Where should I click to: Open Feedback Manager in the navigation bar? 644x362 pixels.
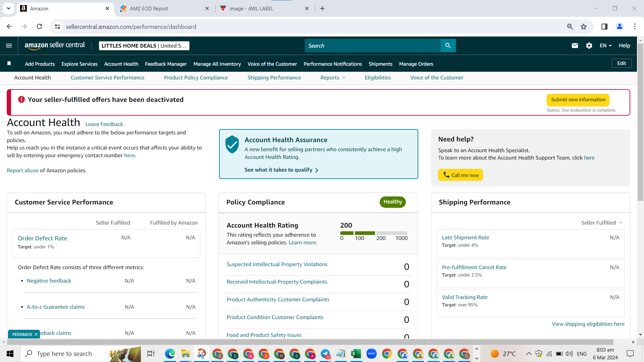point(166,64)
